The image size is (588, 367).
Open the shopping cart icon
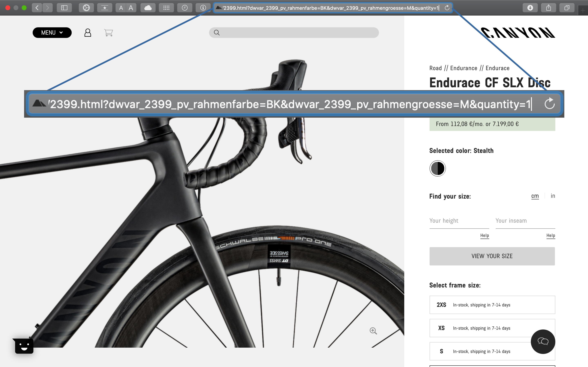(108, 33)
